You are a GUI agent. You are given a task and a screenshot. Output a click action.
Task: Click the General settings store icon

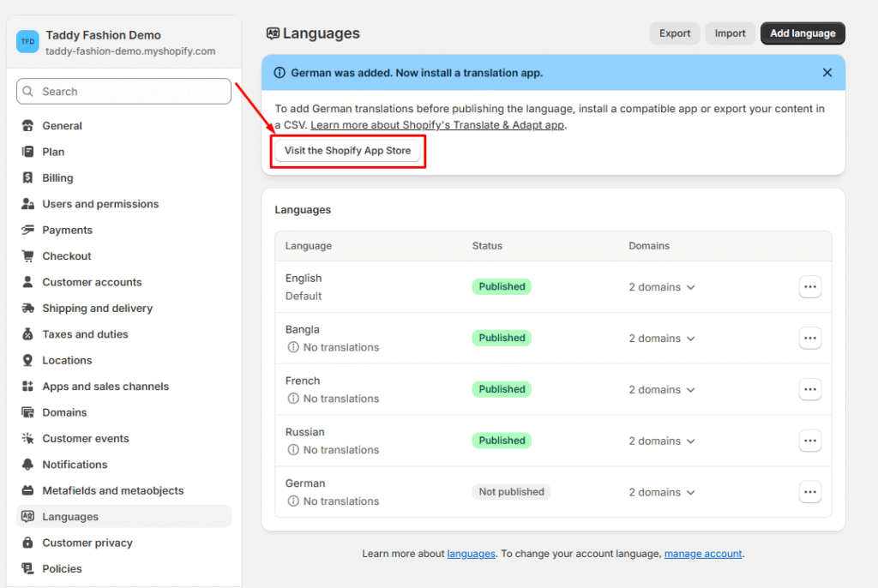click(x=27, y=125)
